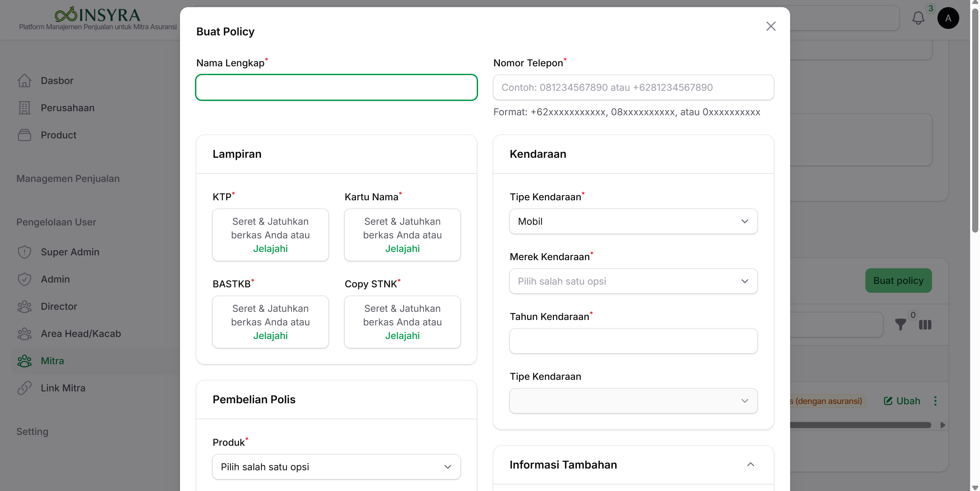Image resolution: width=980 pixels, height=491 pixels.
Task: Click the Buat policy button
Action: [x=898, y=281]
